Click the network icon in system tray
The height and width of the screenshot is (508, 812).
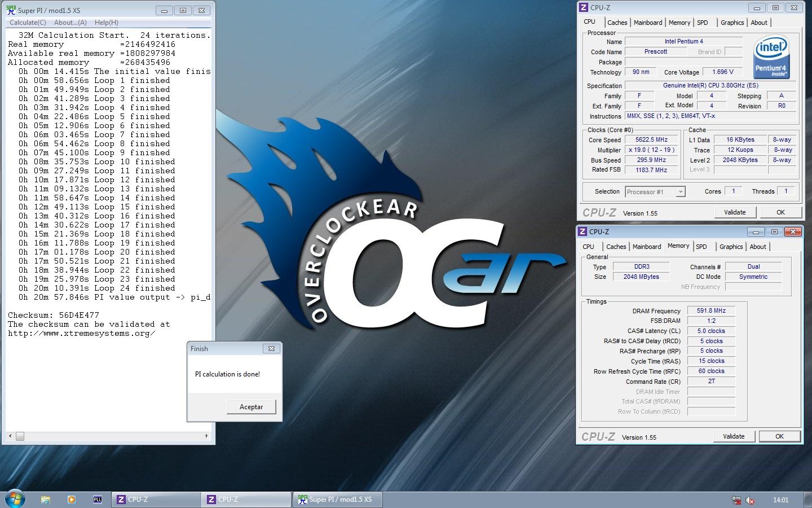pos(736,500)
